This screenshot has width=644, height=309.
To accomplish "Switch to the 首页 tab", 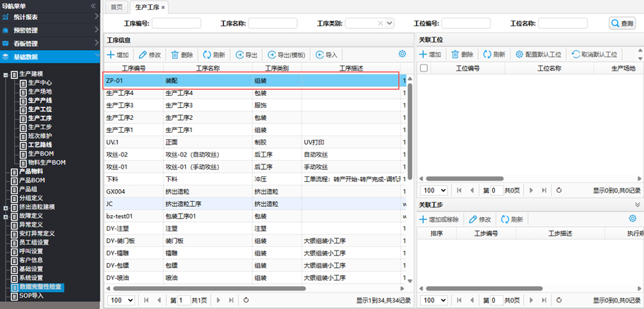I will click(x=117, y=7).
